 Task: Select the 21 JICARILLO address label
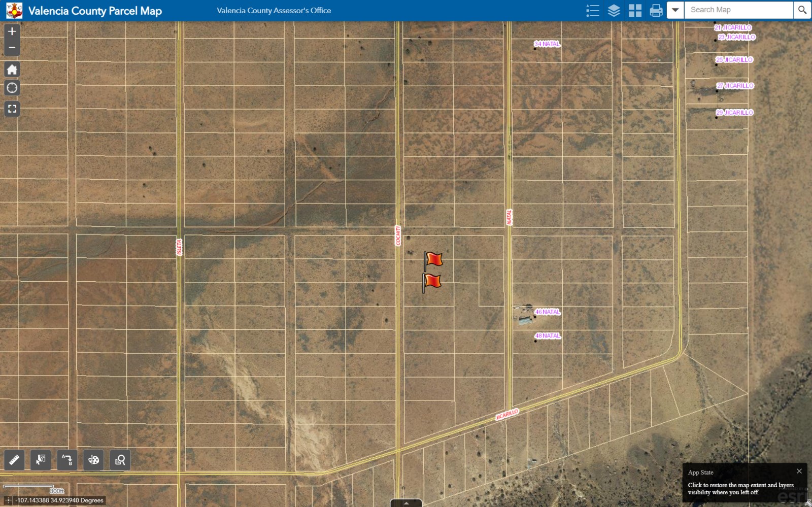733,28
